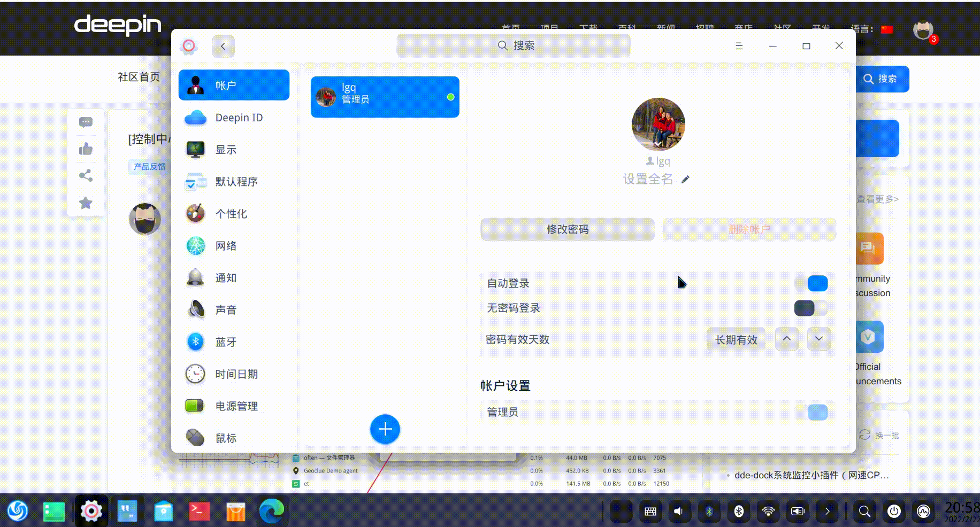Click the 修改密码 change password button
980x527 pixels.
tap(567, 229)
